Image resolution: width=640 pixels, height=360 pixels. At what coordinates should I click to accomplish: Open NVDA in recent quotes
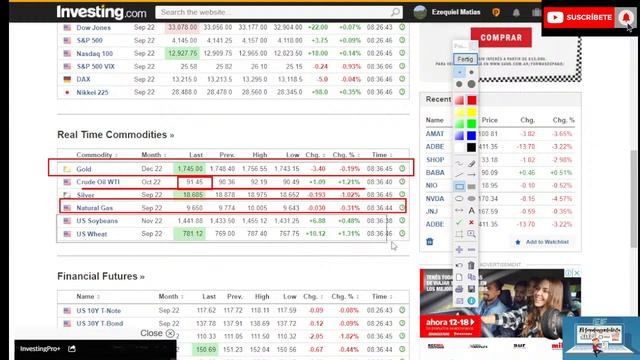click(435, 199)
